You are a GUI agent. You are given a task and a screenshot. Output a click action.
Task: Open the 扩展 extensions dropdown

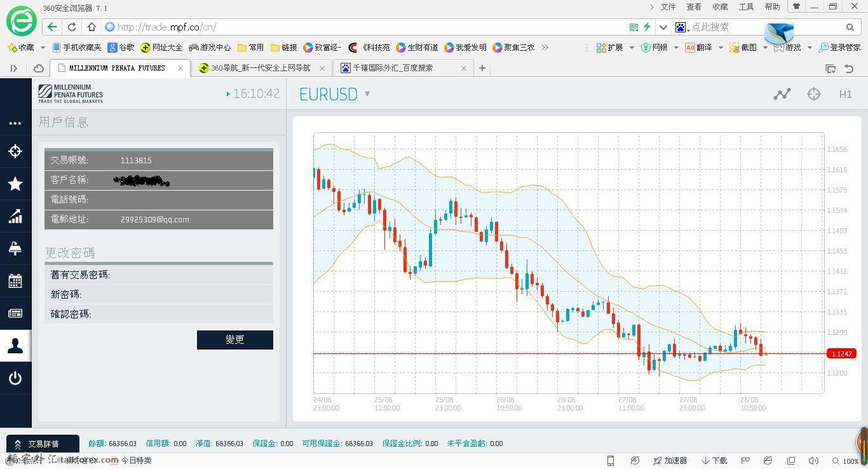click(614, 48)
